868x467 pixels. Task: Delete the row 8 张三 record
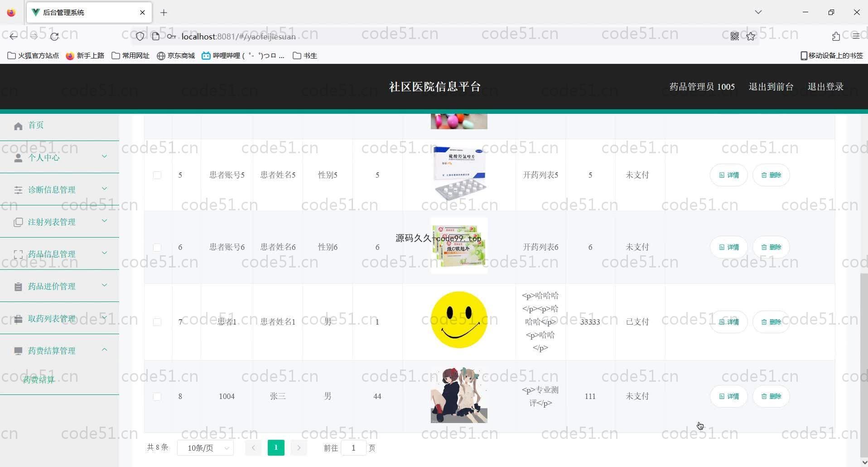(x=771, y=397)
